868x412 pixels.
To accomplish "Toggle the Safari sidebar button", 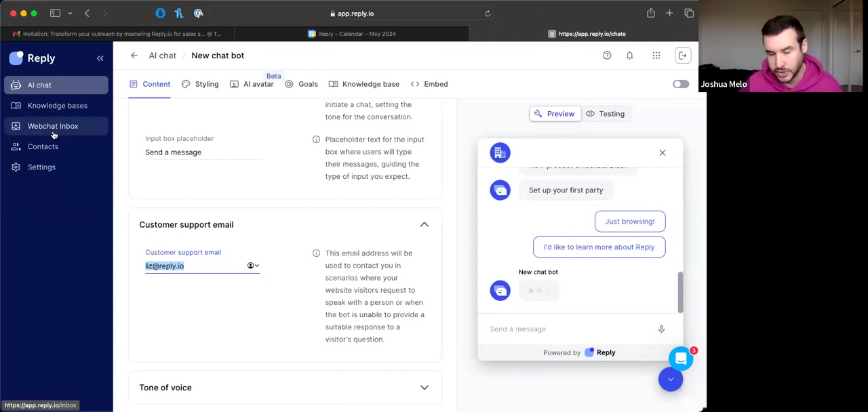I will pyautogui.click(x=56, y=14).
